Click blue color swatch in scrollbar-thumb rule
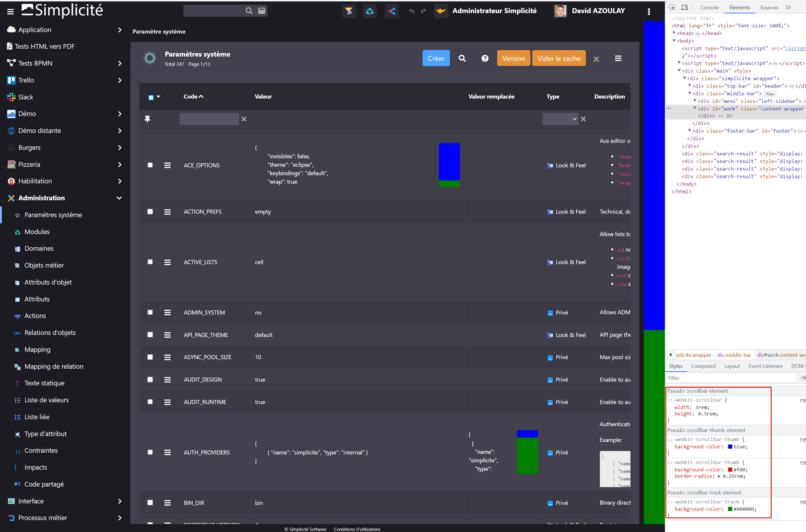The image size is (806, 532). tap(730, 447)
